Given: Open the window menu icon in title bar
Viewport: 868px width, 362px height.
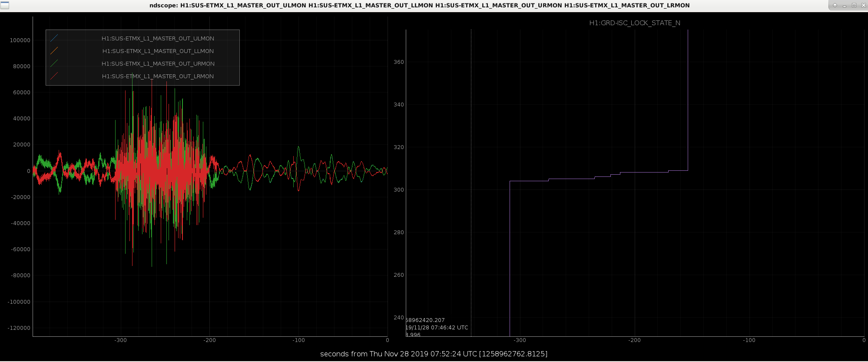Looking at the screenshot, I should (x=4, y=5).
